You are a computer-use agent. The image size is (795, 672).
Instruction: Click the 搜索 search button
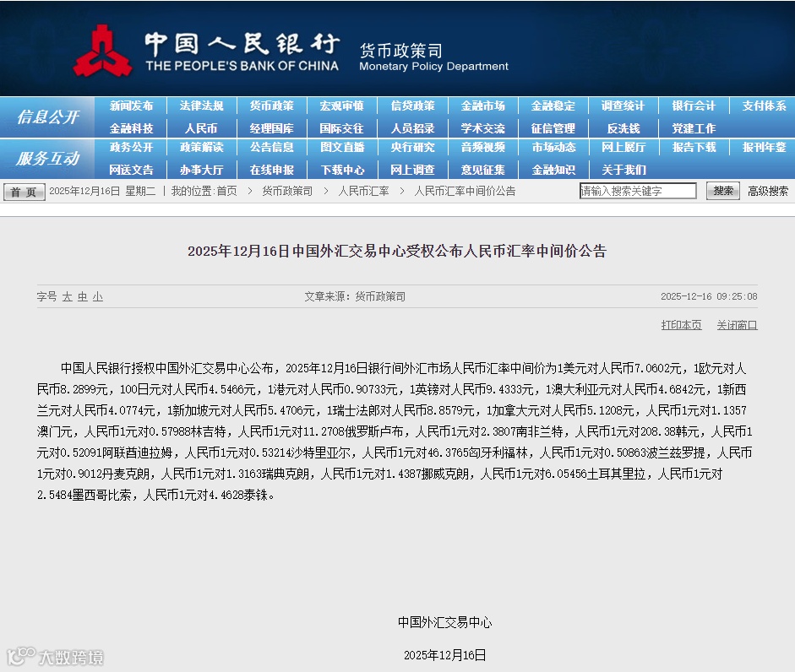(723, 191)
